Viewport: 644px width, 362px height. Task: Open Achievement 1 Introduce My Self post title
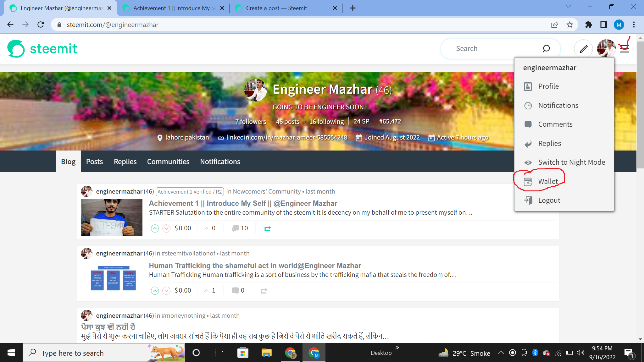(x=243, y=203)
